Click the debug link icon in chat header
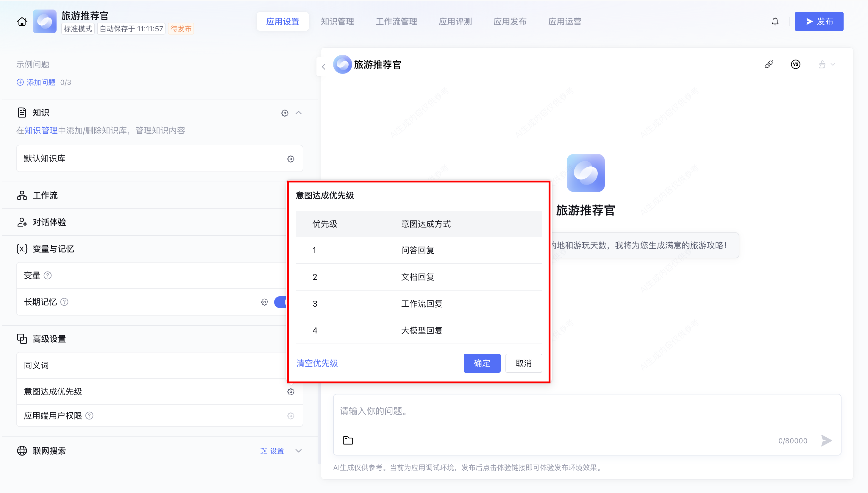 [769, 64]
